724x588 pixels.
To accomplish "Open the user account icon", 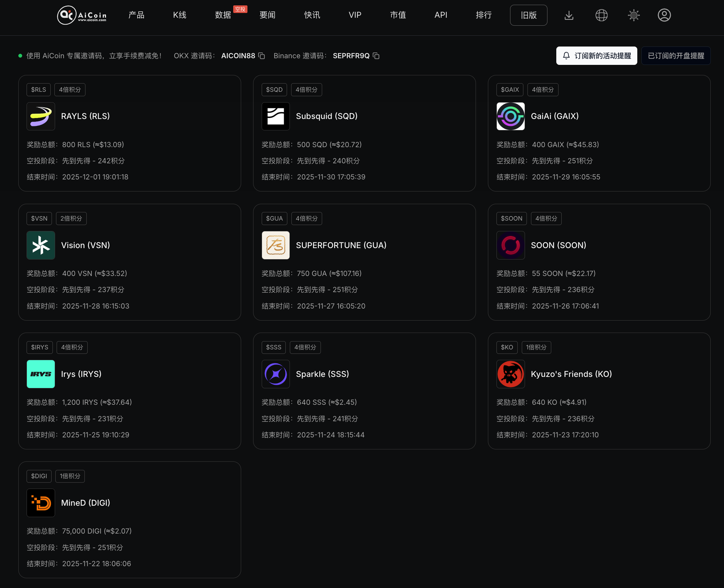I will coord(664,15).
